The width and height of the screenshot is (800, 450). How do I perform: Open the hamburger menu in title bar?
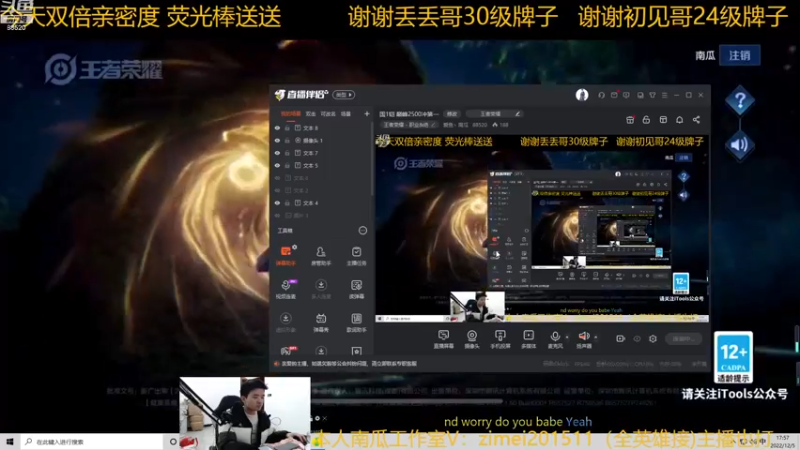(664, 95)
